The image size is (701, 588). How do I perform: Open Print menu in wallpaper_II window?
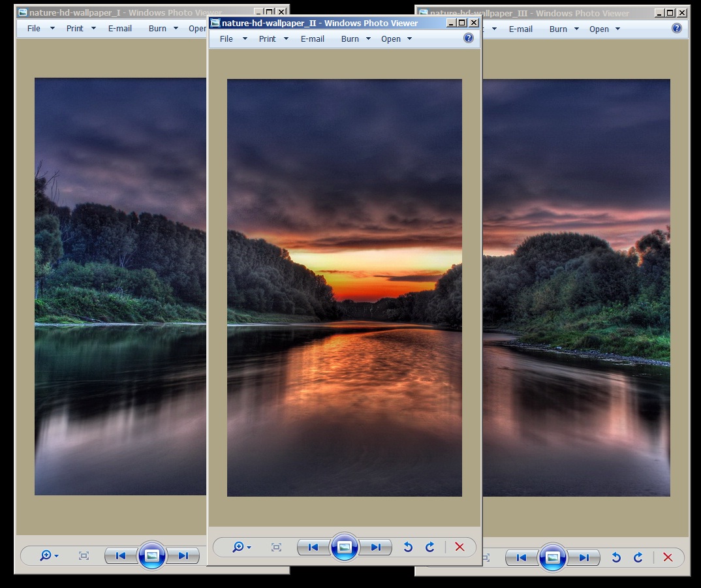[x=268, y=39]
